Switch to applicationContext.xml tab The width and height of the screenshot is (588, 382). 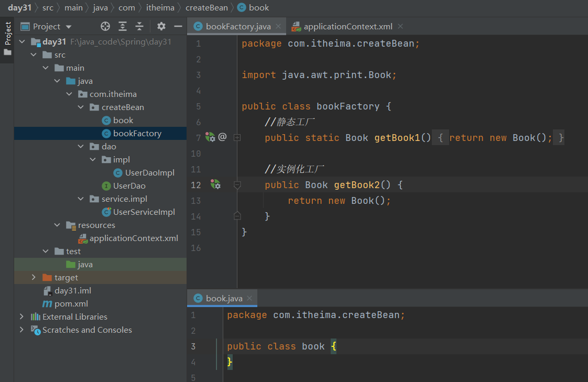[x=347, y=26]
